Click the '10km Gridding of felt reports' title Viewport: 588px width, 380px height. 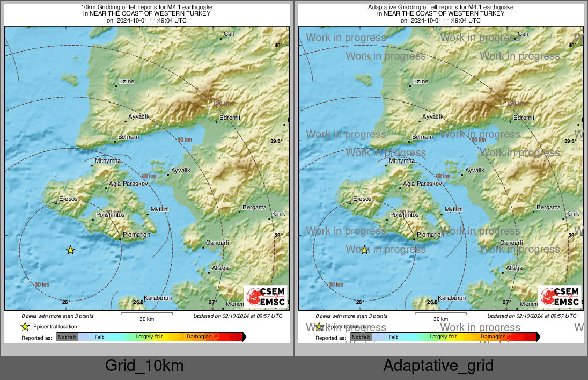(146, 7)
